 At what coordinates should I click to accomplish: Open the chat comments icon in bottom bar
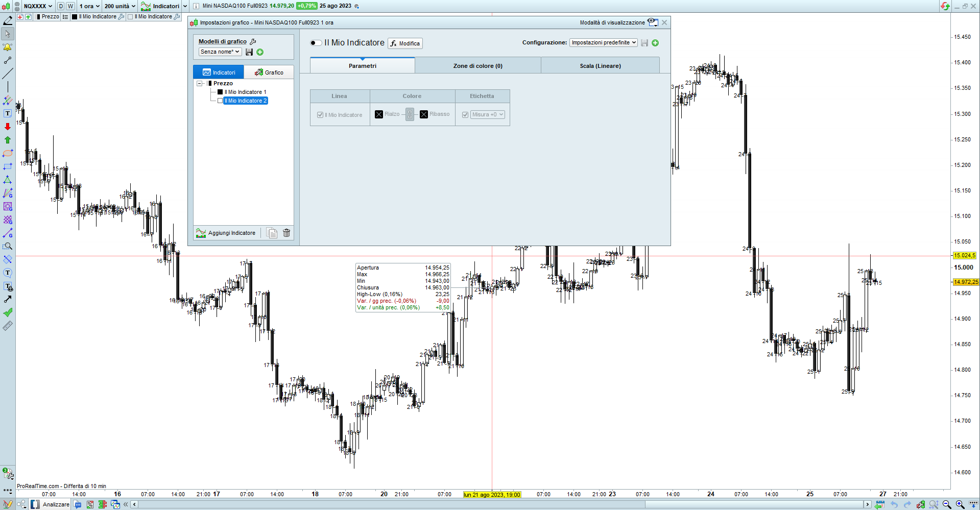[78, 504]
